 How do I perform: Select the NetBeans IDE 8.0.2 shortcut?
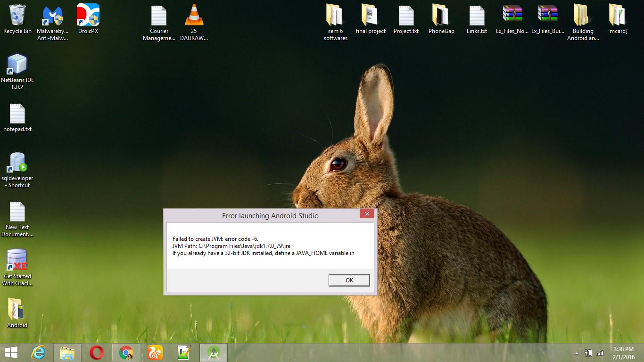tap(17, 72)
